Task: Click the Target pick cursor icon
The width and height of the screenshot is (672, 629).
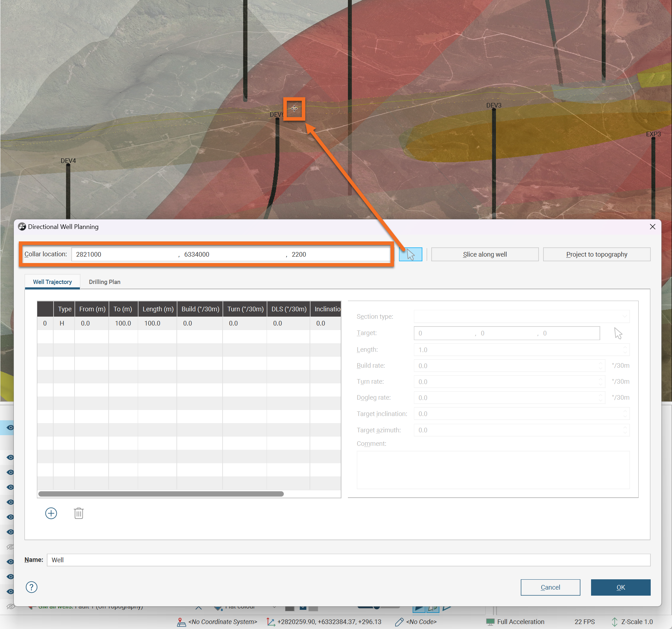Action: pos(618,333)
